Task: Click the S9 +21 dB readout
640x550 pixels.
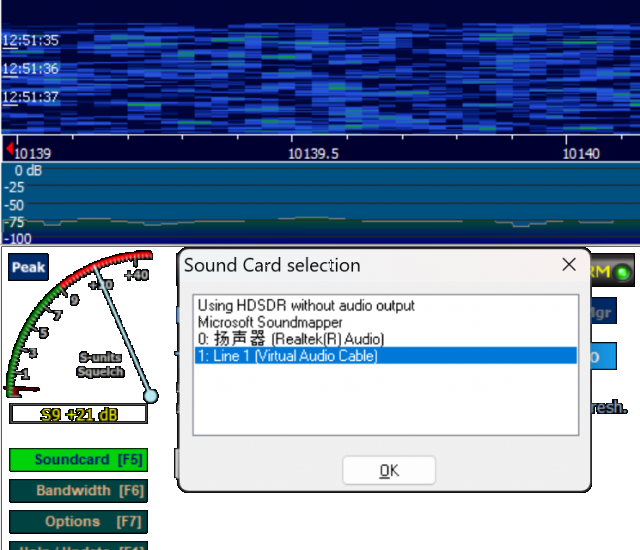Action: click(78, 414)
